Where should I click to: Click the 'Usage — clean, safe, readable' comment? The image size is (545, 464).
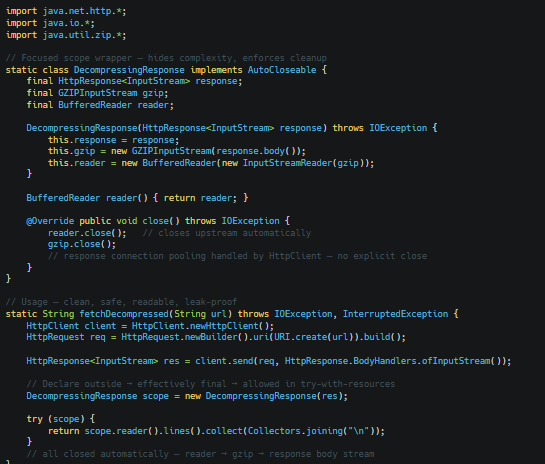point(121,302)
